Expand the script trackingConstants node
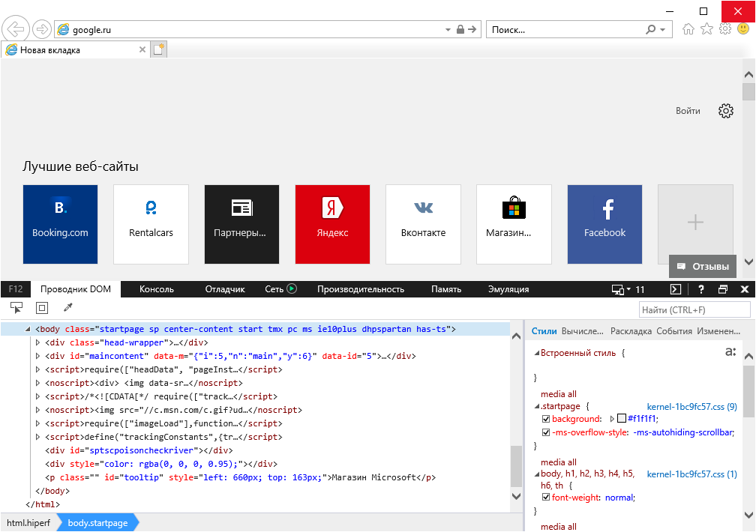The image size is (756, 532). click(37, 437)
